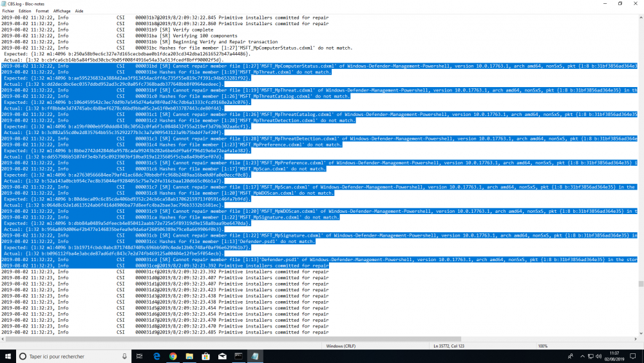This screenshot has width=644, height=363.
Task: Click the 000031c2 hash line for 'MSFT_MpThreatDetection.cdxml'
Action: (178, 121)
